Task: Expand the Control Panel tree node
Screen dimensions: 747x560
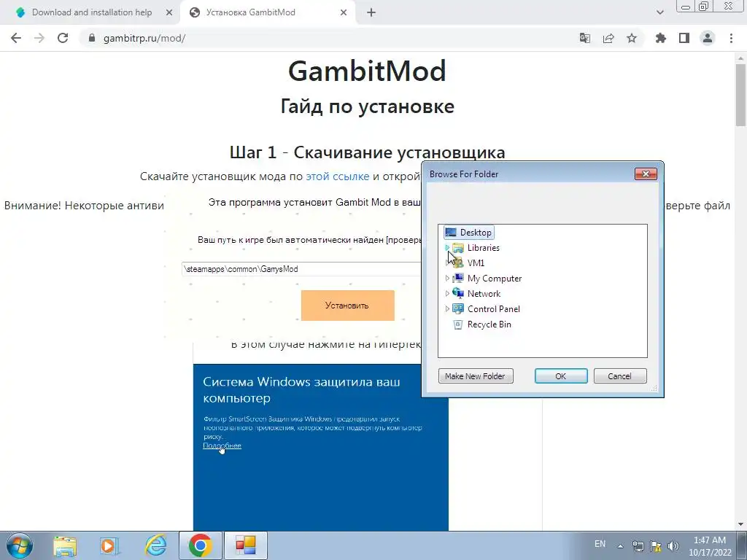Action: pos(447,308)
